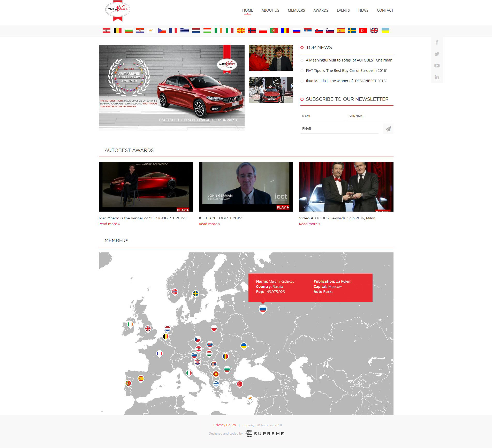Image resolution: width=492 pixels, height=448 pixels.
Task: Select the Sweden flag in the top flag strip
Action: tap(352, 31)
